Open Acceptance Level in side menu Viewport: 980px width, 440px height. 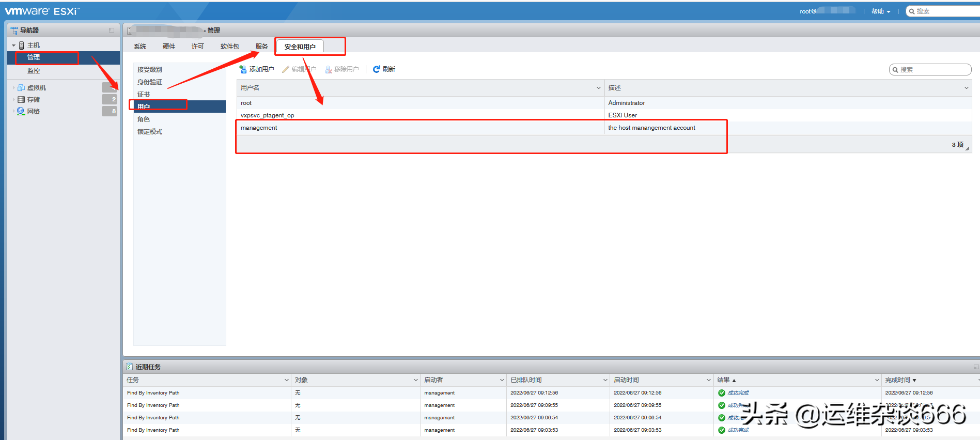179,70
